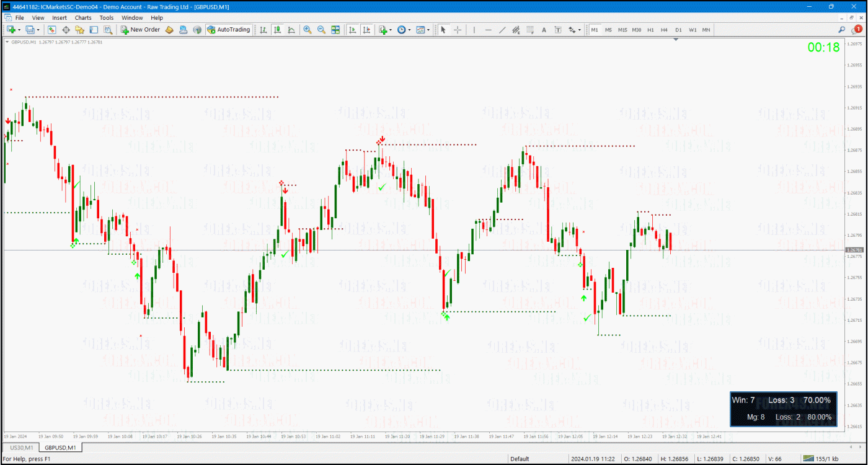The height and width of the screenshot is (465, 868).
Task: Click the 1.26781 current price marker
Action: (x=855, y=250)
